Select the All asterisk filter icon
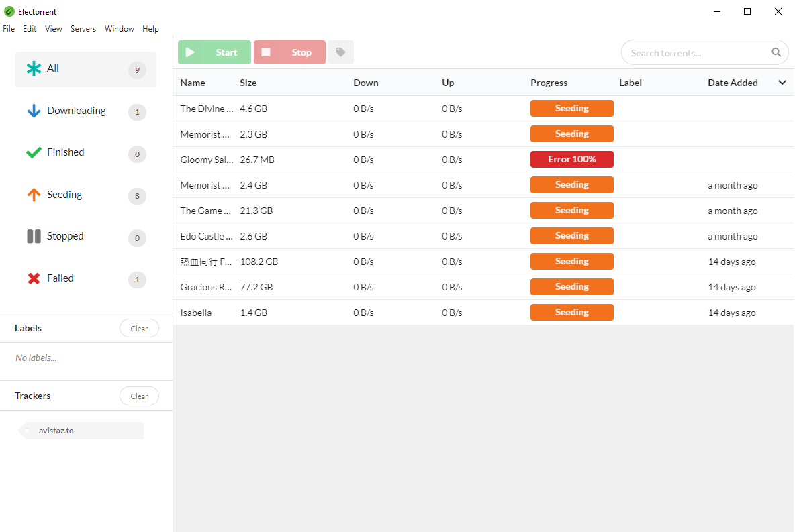 [x=34, y=68]
